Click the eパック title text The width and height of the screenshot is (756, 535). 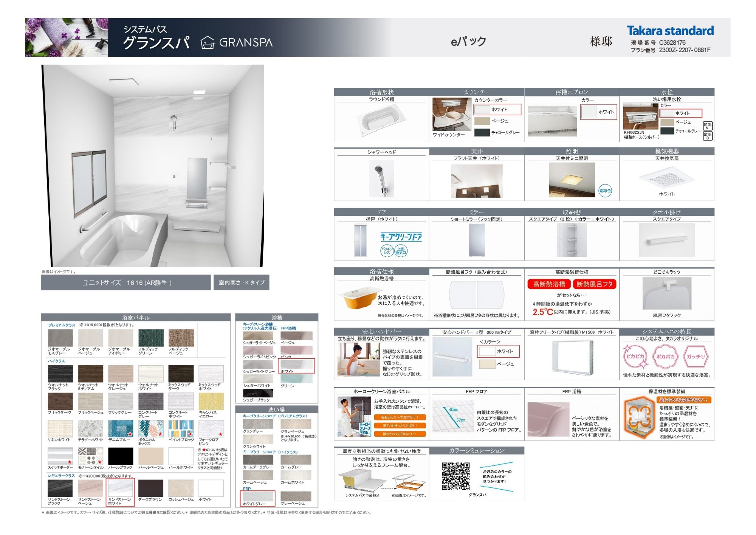point(468,41)
